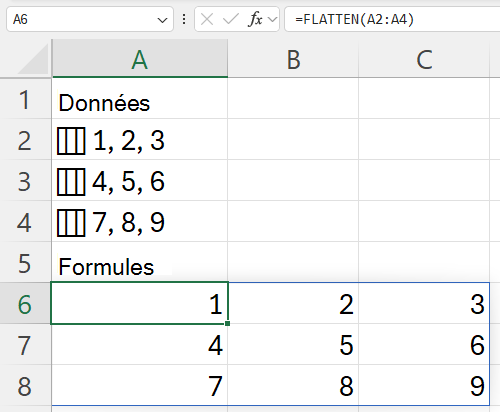This screenshot has height=412, width=500.
Task: Select row 6 header
Action: (25, 303)
